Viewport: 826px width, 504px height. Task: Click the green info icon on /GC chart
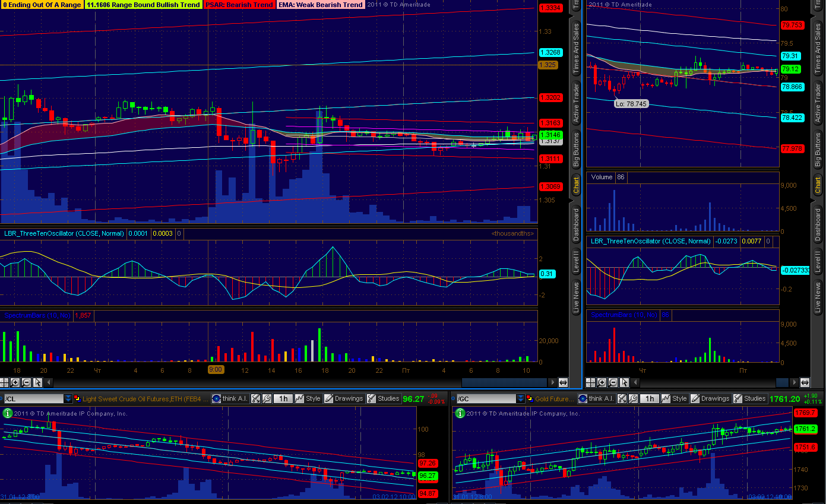point(460,413)
